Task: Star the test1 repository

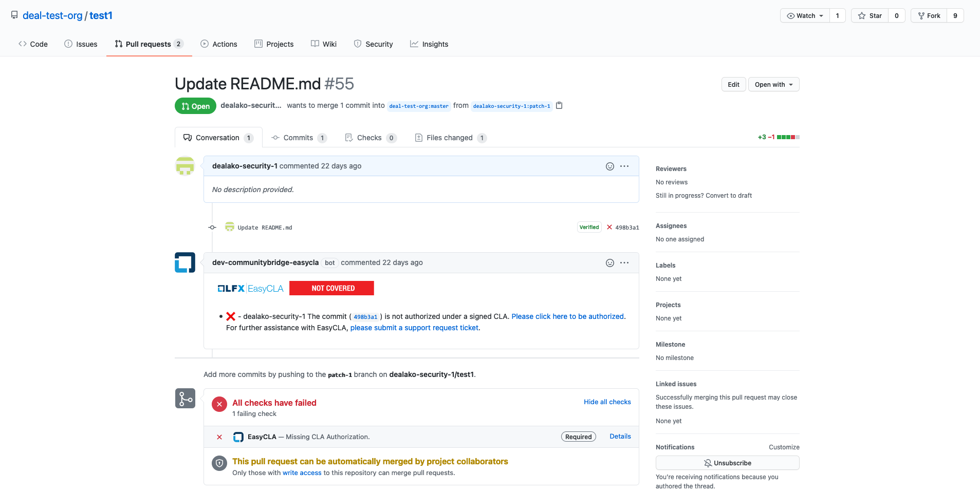Action: coord(870,15)
